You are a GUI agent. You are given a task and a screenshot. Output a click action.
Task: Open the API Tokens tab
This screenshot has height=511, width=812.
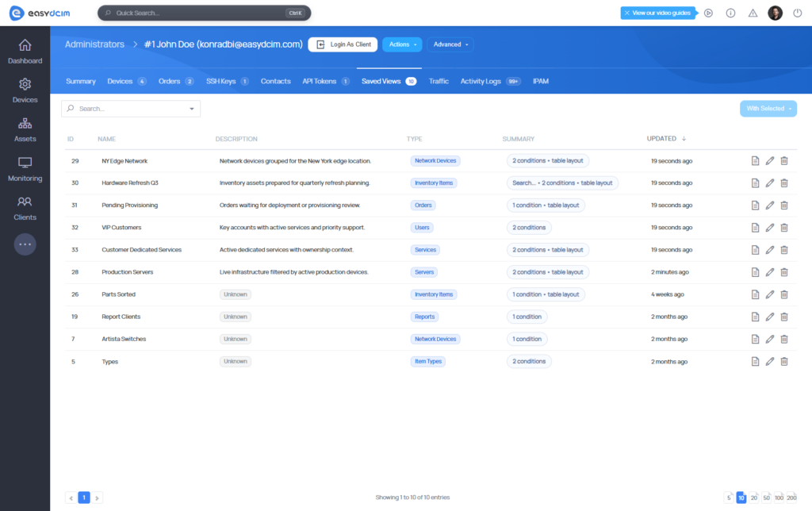pyautogui.click(x=326, y=82)
